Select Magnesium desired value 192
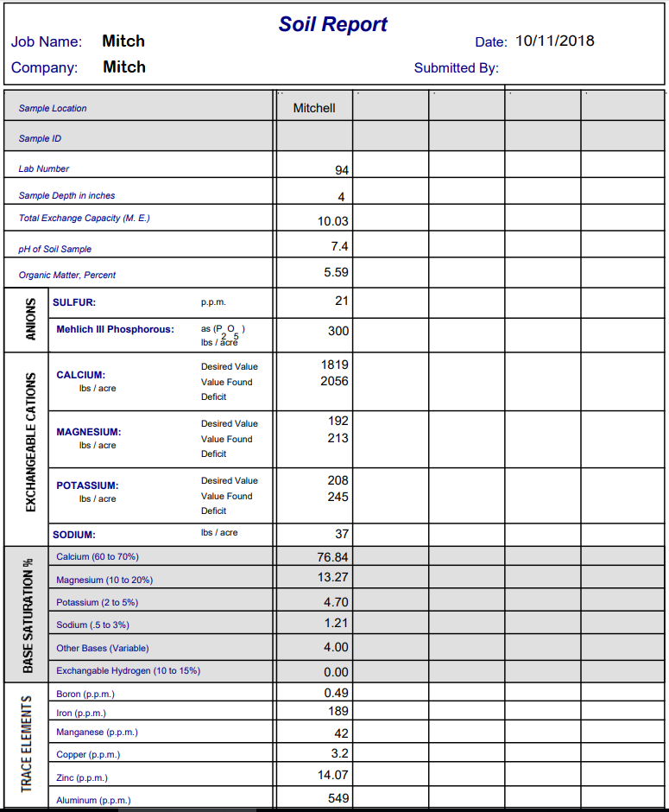The image size is (669, 812). 338,421
